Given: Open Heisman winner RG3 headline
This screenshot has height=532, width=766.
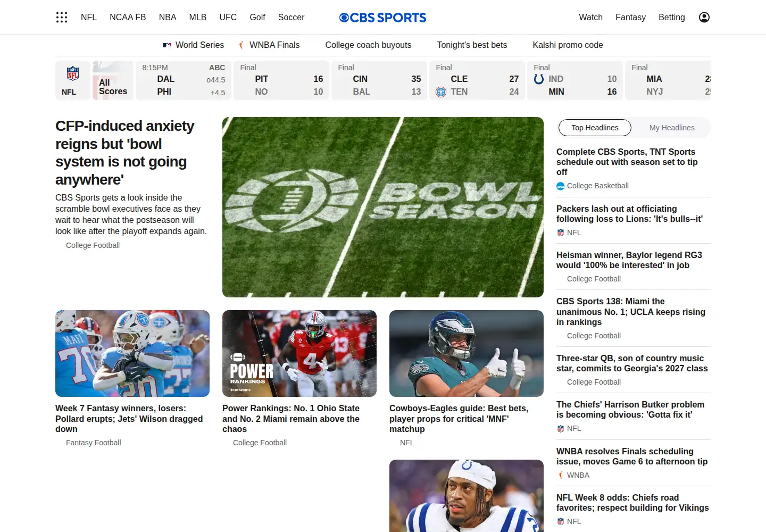Looking at the screenshot, I should coord(629,260).
